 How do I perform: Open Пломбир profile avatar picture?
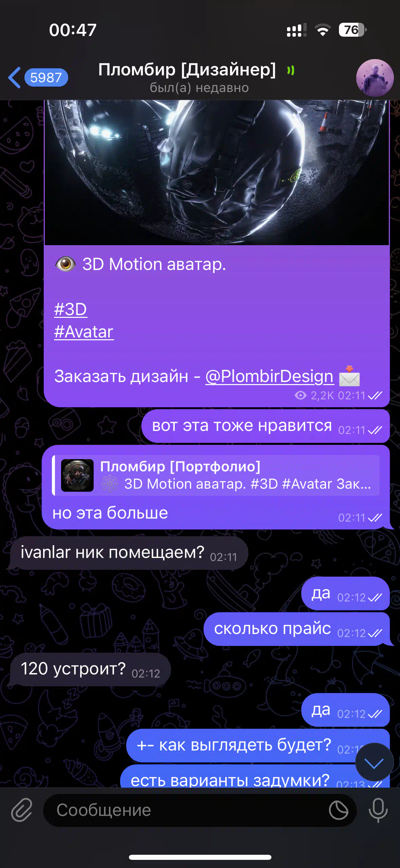(x=375, y=78)
